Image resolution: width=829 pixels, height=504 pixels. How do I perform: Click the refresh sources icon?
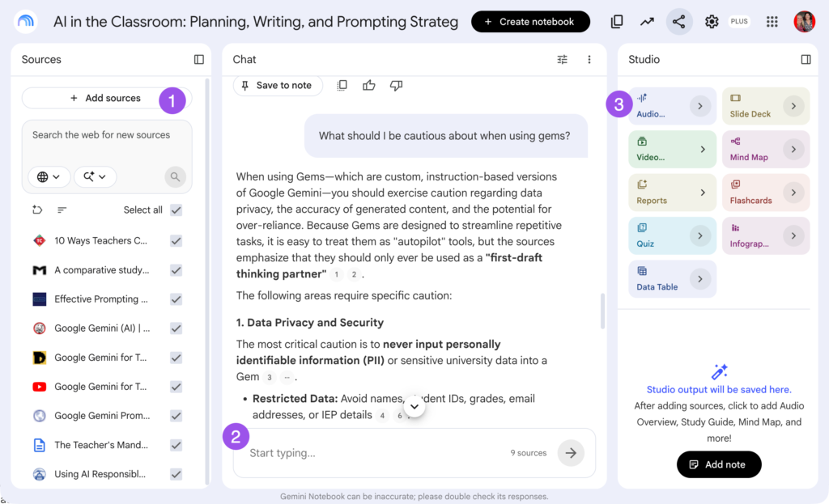click(x=37, y=210)
